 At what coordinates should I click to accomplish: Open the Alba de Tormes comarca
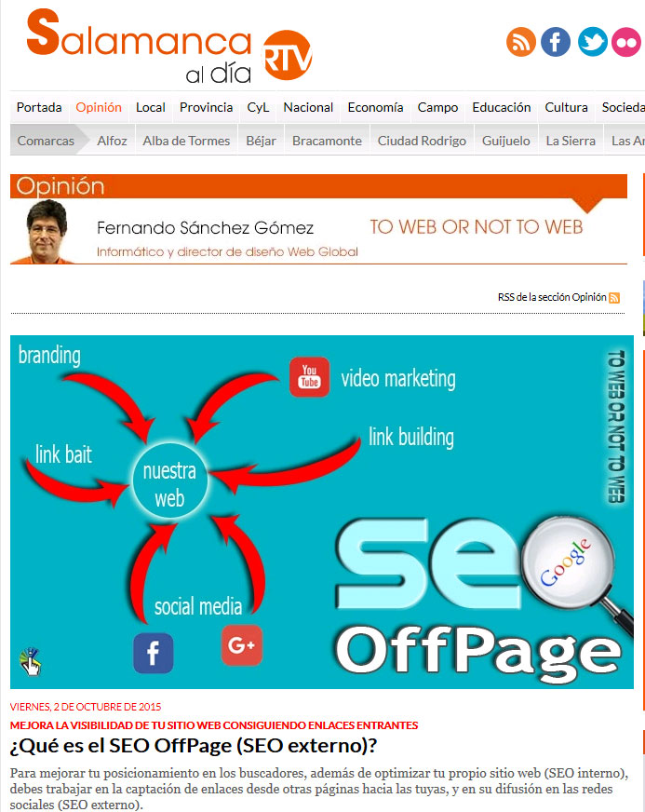click(x=186, y=141)
